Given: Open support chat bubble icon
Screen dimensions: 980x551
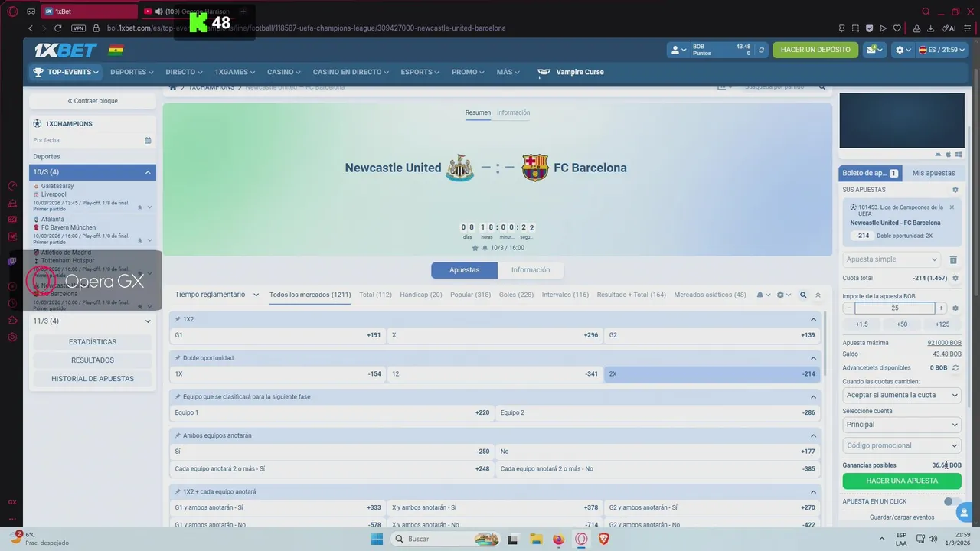Looking at the screenshot, I should tap(964, 511).
